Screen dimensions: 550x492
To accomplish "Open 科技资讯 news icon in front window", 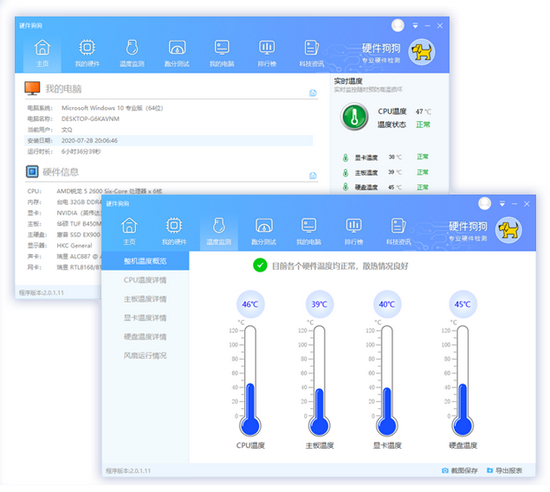I will pos(398,231).
